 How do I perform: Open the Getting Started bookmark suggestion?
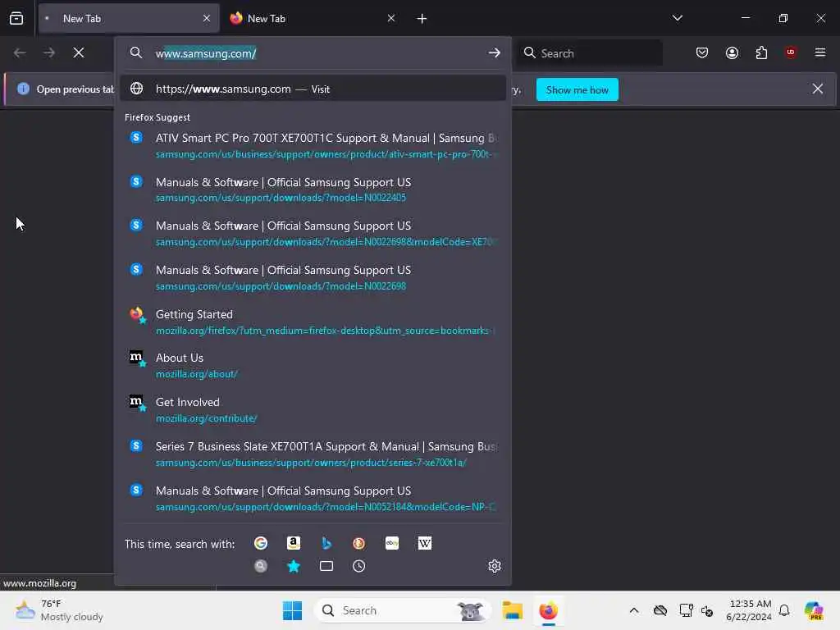[313, 322]
